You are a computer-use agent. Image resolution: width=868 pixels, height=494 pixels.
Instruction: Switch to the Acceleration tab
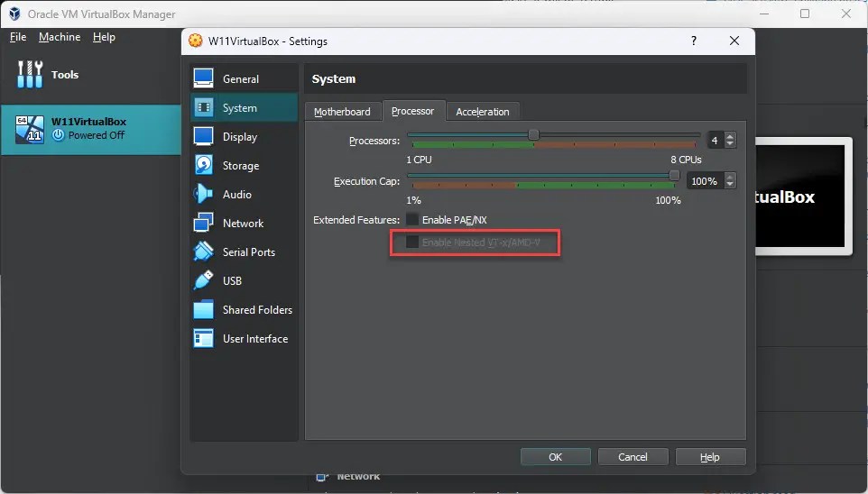pyautogui.click(x=483, y=111)
